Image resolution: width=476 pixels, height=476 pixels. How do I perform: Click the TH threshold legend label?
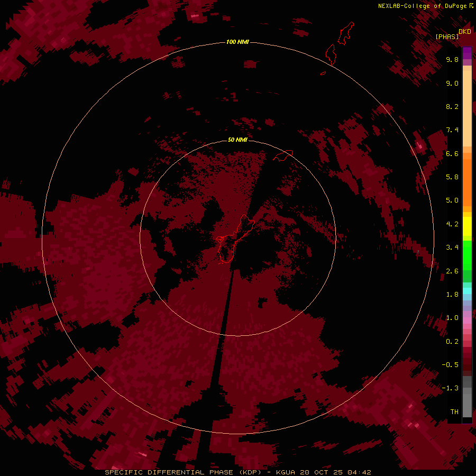pyautogui.click(x=454, y=412)
